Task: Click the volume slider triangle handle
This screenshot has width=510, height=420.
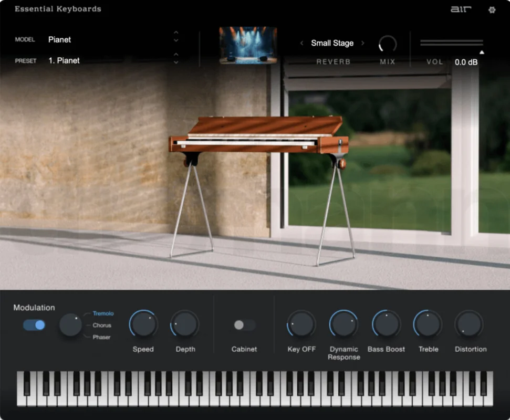Action: [482, 52]
